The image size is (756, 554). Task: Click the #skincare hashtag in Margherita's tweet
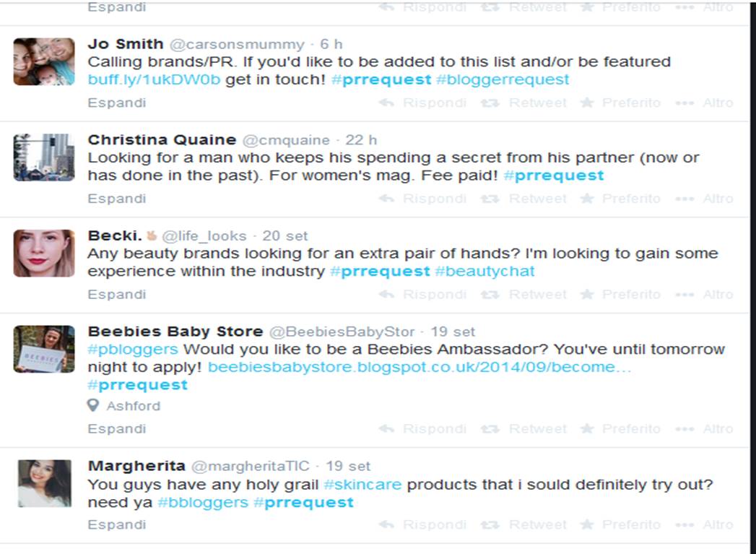362,485
